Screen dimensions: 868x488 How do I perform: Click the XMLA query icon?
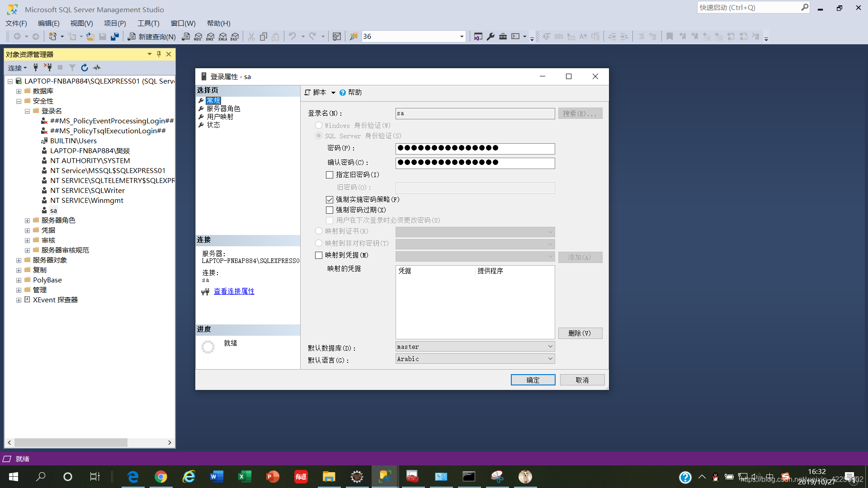click(x=222, y=37)
